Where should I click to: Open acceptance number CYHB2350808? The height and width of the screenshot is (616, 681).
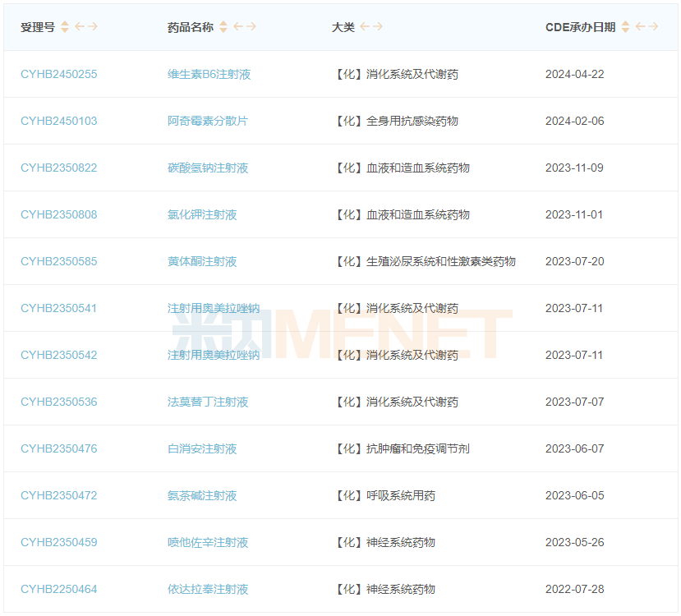coord(59,215)
